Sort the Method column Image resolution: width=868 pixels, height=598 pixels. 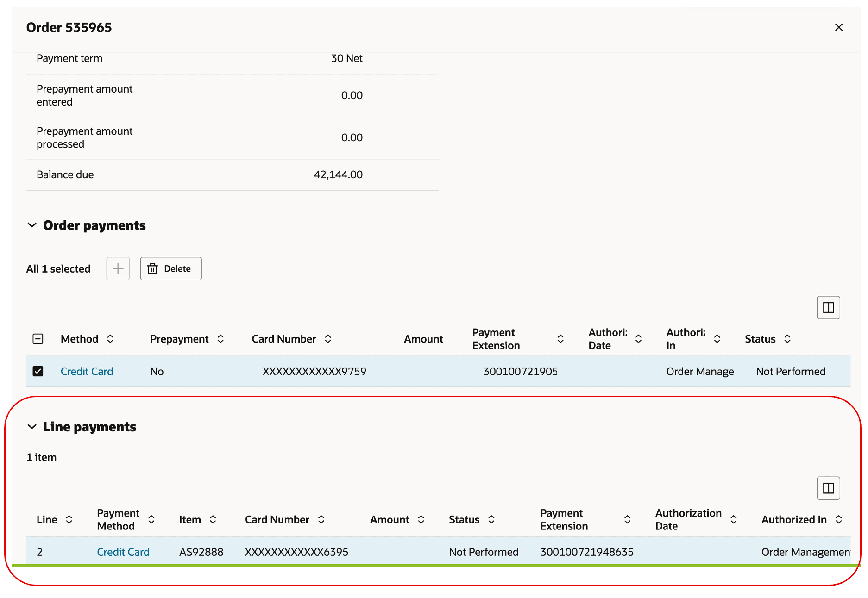(111, 339)
